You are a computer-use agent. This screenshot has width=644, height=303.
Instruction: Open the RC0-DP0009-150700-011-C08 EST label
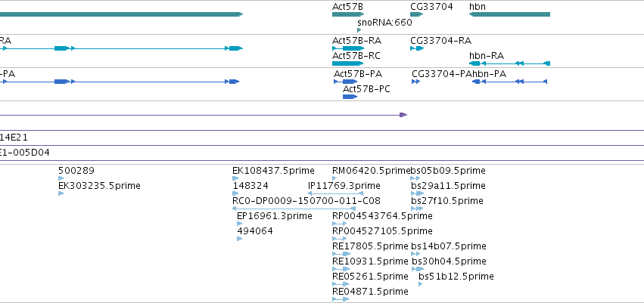[306, 201]
